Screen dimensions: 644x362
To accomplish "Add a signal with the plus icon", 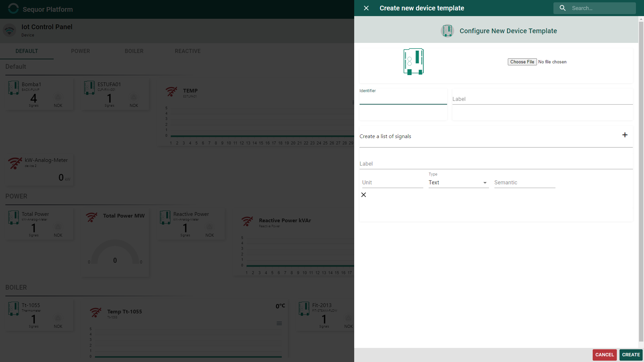I will click(625, 135).
